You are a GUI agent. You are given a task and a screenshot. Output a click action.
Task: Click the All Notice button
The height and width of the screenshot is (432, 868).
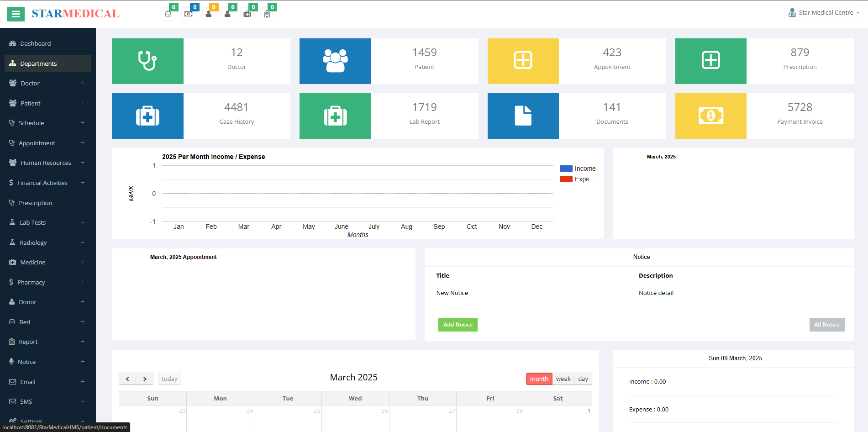click(x=826, y=325)
